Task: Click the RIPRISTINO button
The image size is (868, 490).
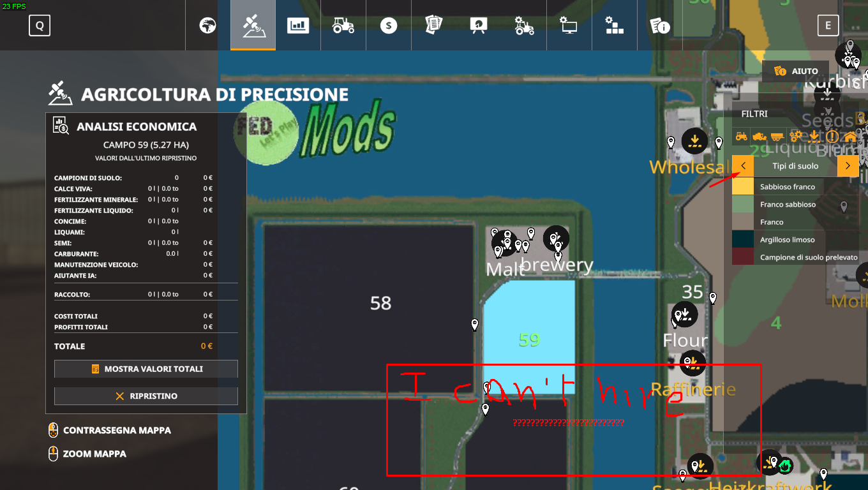Action: [146, 396]
